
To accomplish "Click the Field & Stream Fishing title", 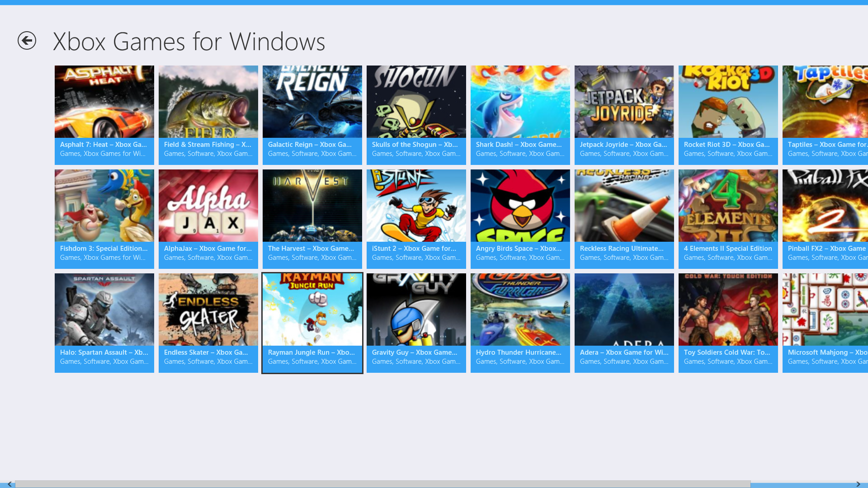I will [x=208, y=145].
